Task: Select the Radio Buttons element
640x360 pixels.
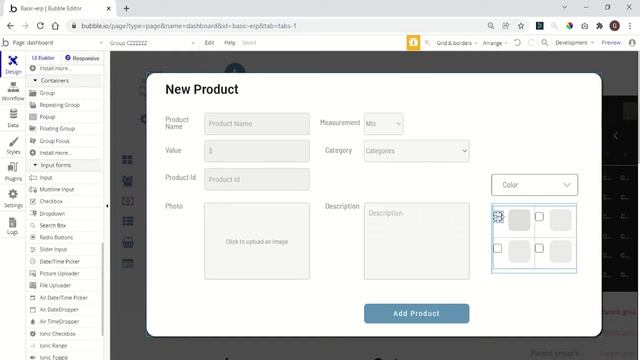Action: coord(56,237)
